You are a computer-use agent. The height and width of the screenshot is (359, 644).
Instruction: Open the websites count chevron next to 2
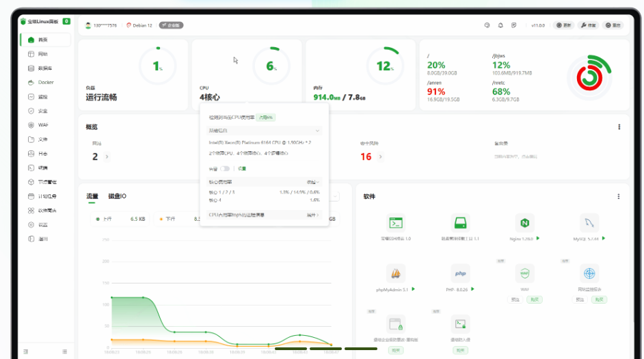[107, 157]
